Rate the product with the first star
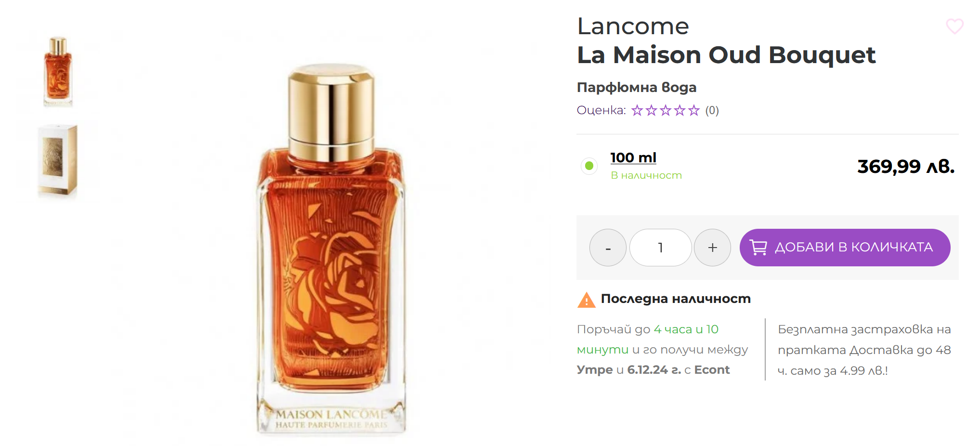The width and height of the screenshot is (980, 446). tap(637, 111)
